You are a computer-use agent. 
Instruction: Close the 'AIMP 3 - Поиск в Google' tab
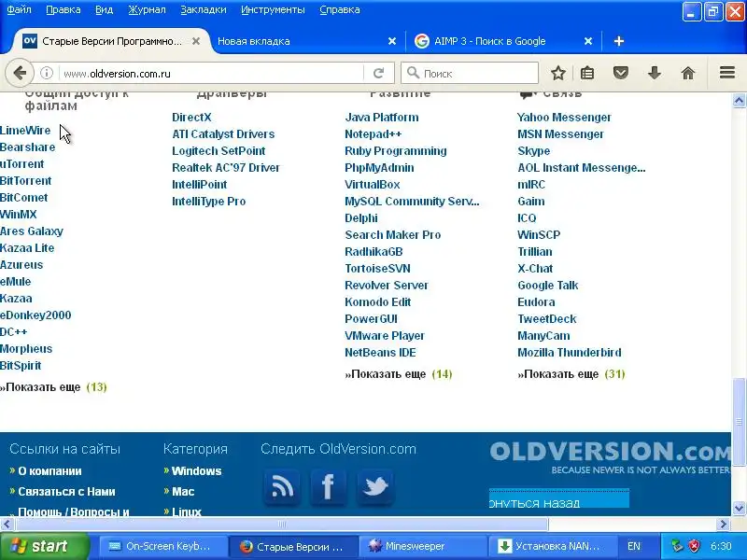click(588, 41)
